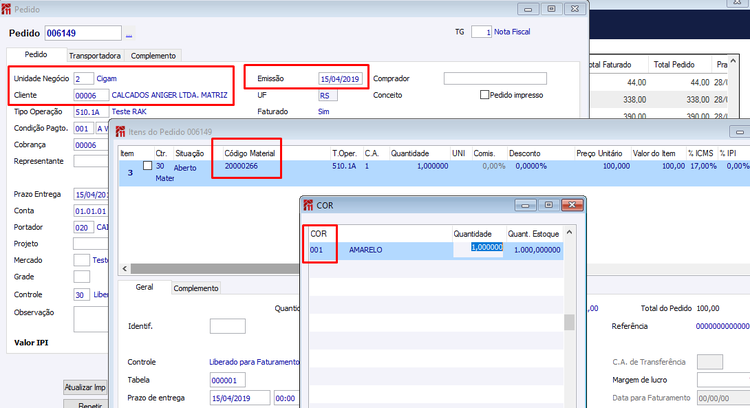Screen dimensions: 750x408
Task: Click the Emissão date field
Action: pyautogui.click(x=340, y=79)
